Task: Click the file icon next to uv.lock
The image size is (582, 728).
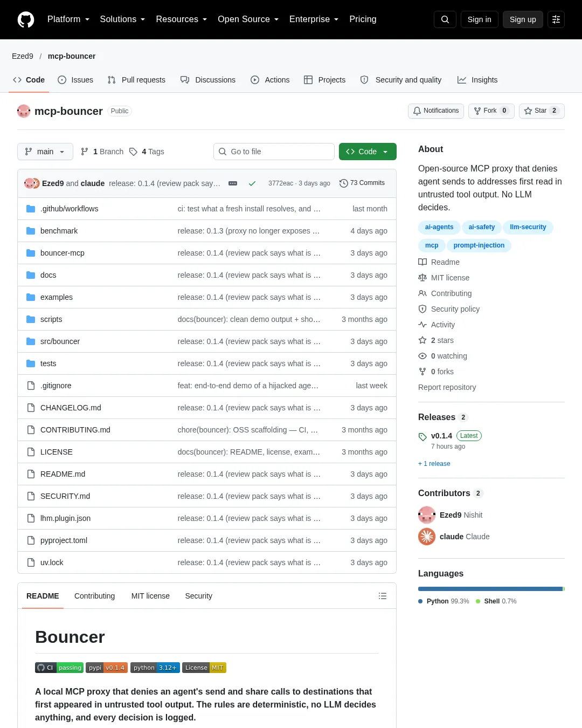Action: [x=31, y=562]
